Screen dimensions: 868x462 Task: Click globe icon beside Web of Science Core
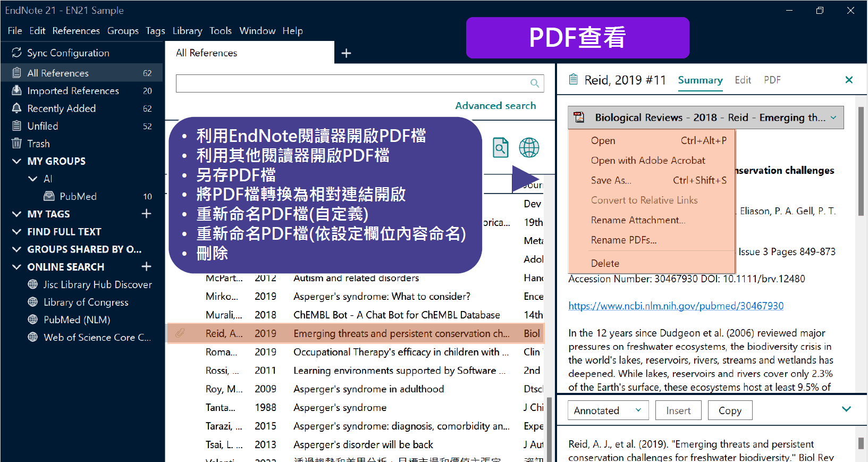pyautogui.click(x=33, y=337)
